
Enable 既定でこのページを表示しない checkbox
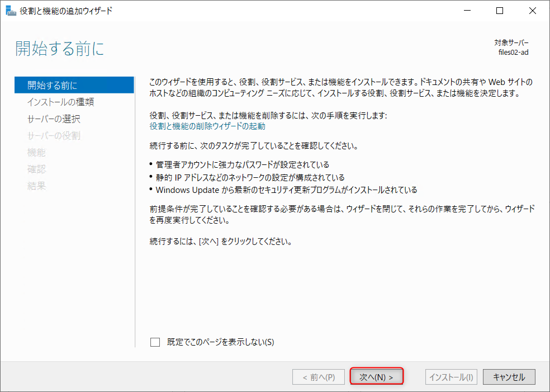point(155,342)
